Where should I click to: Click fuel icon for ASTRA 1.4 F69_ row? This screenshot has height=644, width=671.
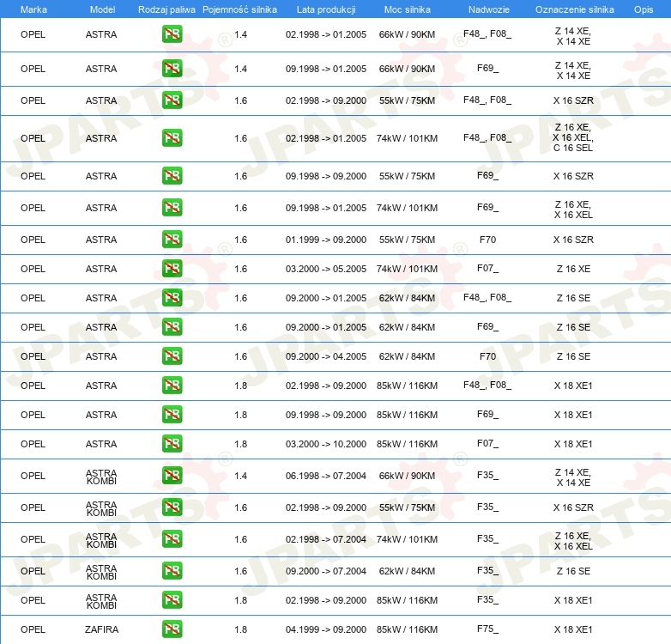point(172,69)
